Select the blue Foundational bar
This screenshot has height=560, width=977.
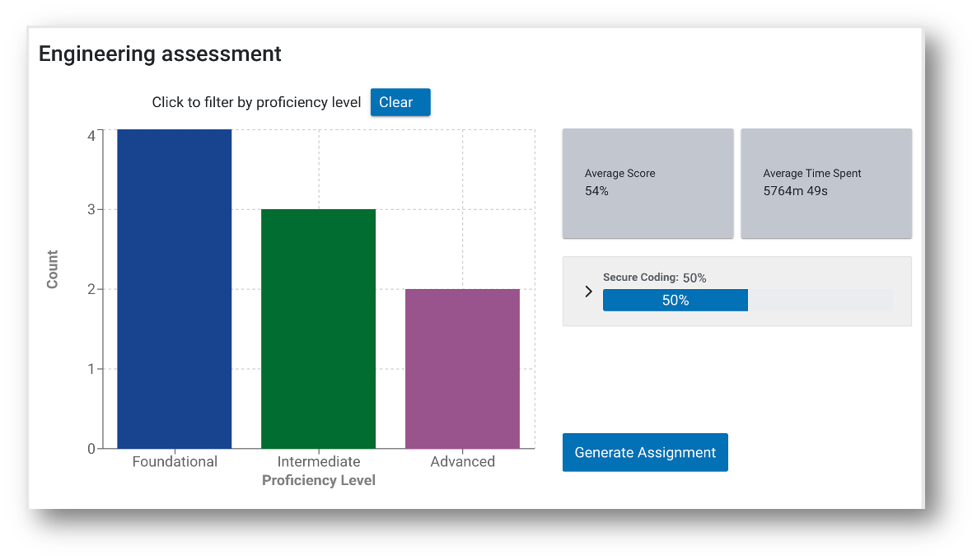[x=174, y=288]
